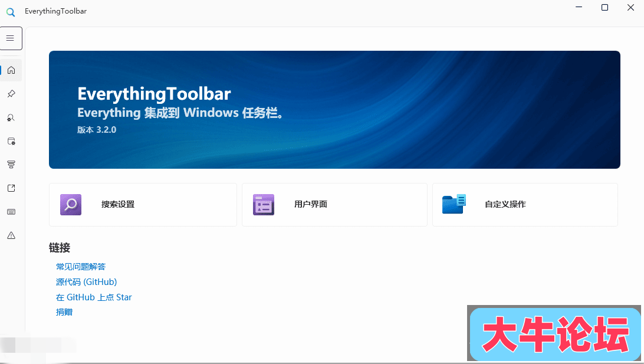Close the EverythingToolbar window
This screenshot has width=644, height=364.
tap(630, 8)
